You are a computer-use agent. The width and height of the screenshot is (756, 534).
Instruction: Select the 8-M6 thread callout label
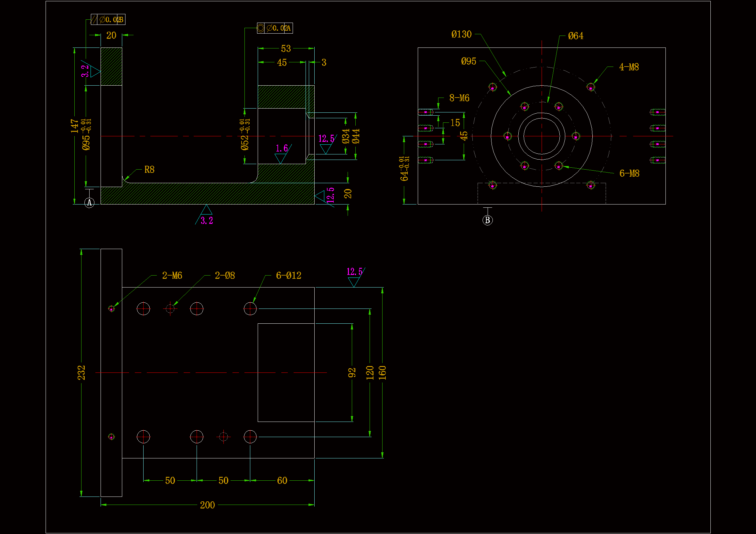click(x=459, y=98)
